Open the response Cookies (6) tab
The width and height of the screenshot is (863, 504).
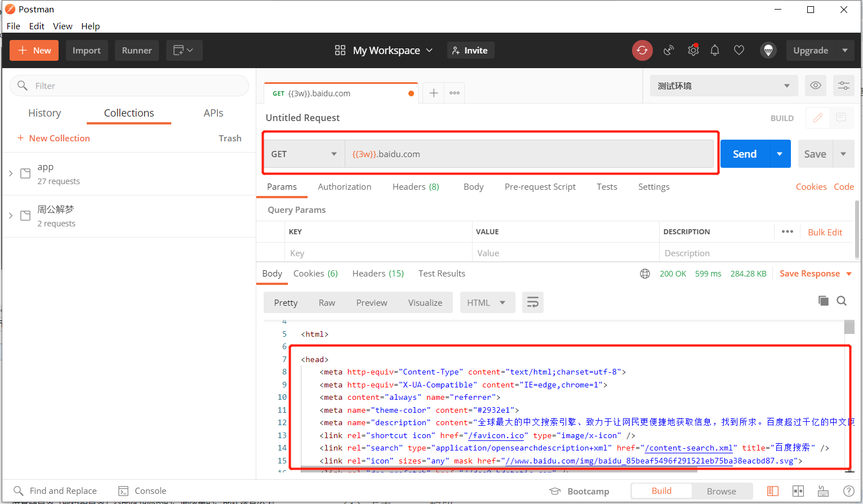point(315,274)
